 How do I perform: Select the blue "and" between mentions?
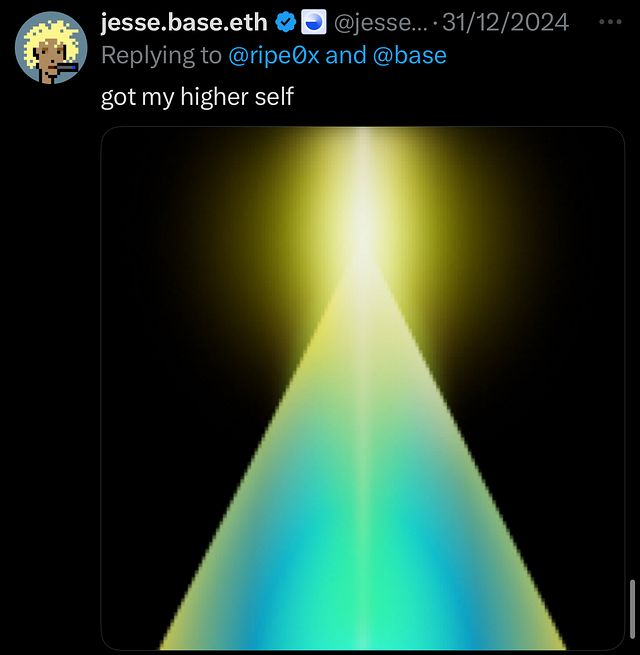click(x=345, y=55)
